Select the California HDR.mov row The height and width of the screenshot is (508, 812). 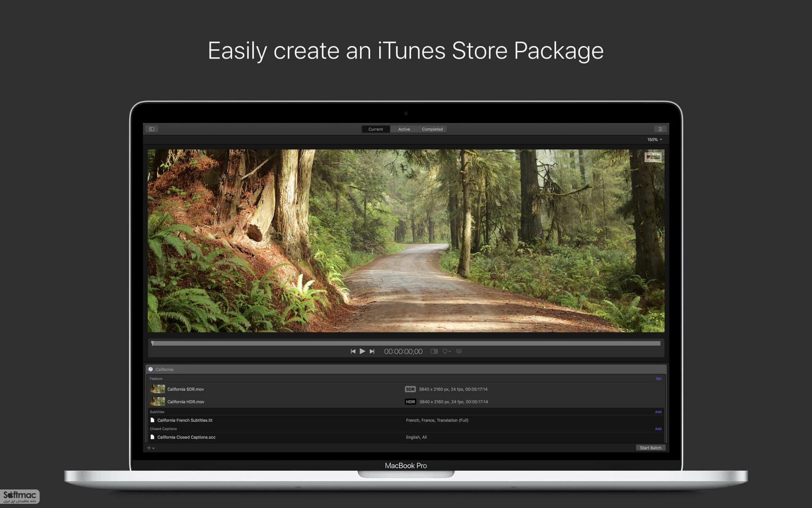tap(406, 401)
